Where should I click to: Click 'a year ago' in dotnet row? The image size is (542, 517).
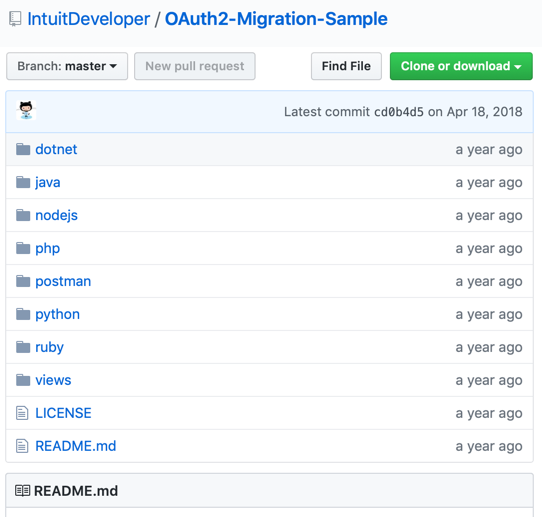[x=489, y=150]
